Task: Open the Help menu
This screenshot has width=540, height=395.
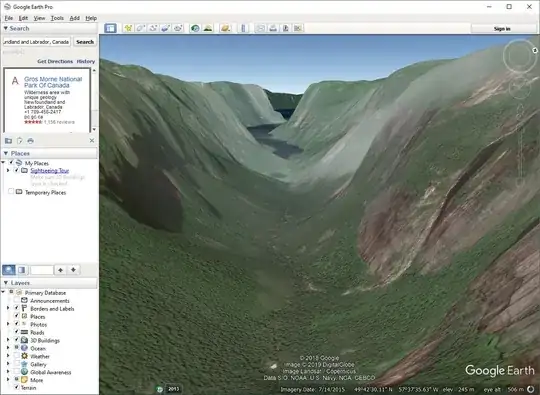Action: pos(91,18)
